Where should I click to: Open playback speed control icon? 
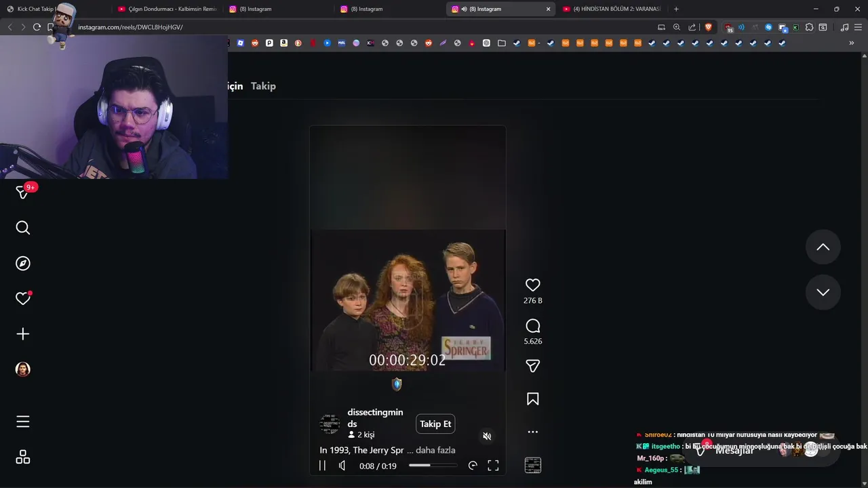[x=473, y=466]
